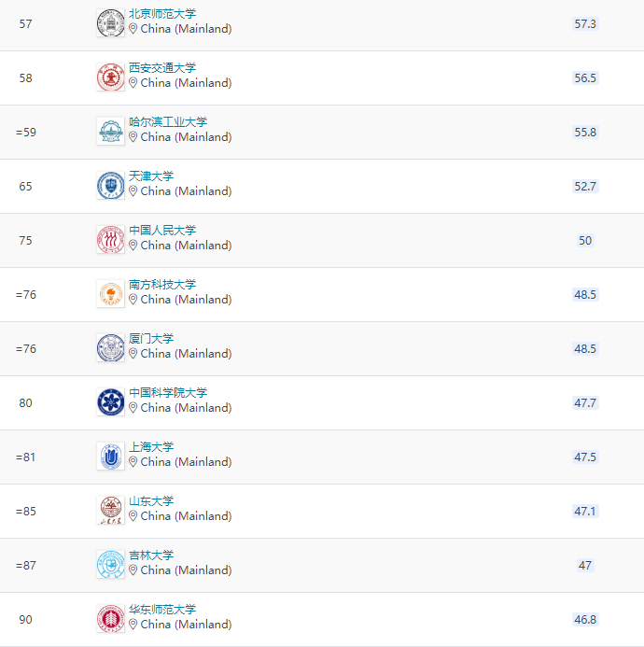Viewport: 644px width, 647px height.
Task: Visit the 华东师范大学 link
Action: (162, 609)
